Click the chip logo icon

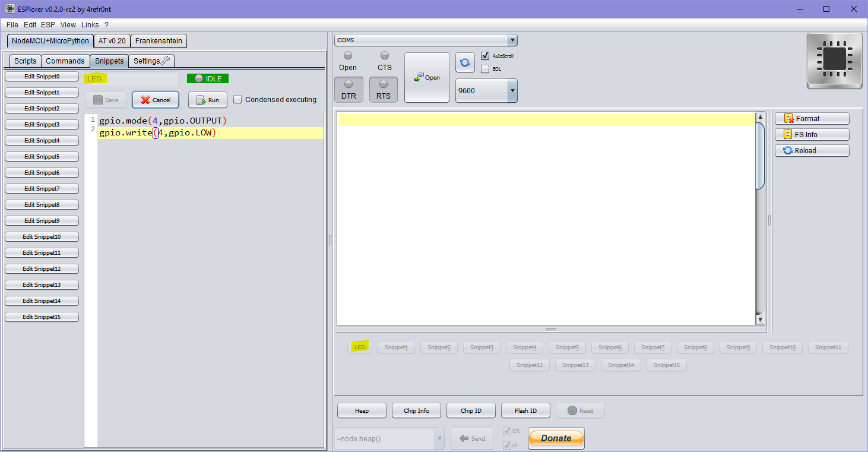point(834,61)
